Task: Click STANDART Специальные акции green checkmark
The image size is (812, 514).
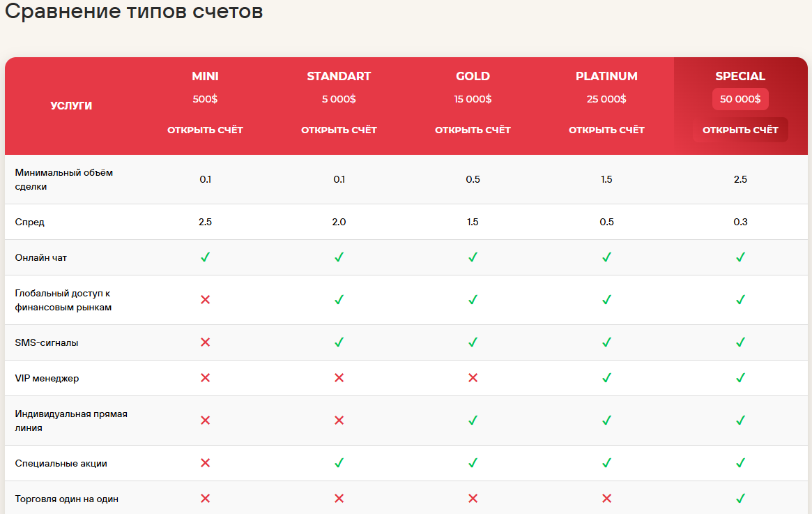Action: coord(339,462)
